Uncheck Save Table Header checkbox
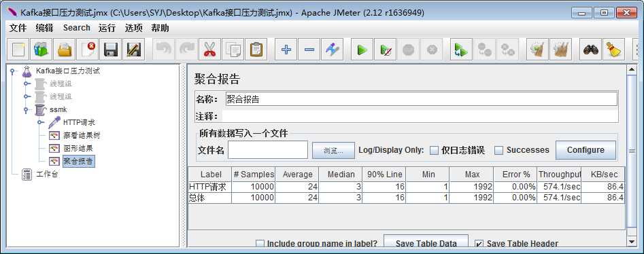The image size is (644, 254). (x=479, y=243)
